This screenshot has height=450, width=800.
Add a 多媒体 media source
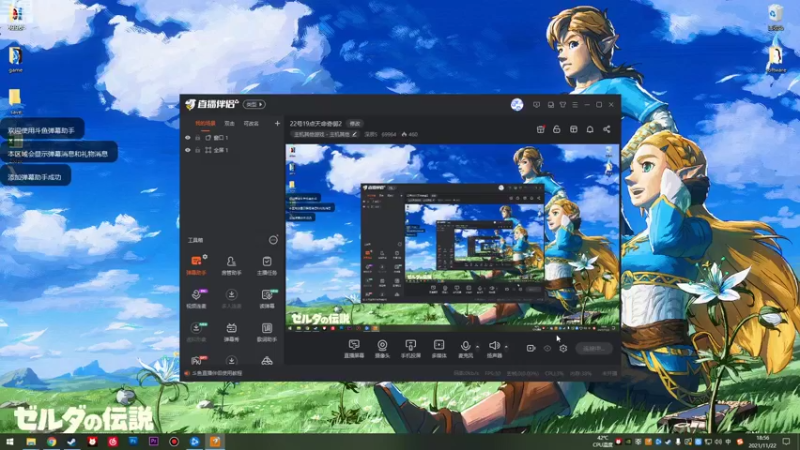pos(439,348)
